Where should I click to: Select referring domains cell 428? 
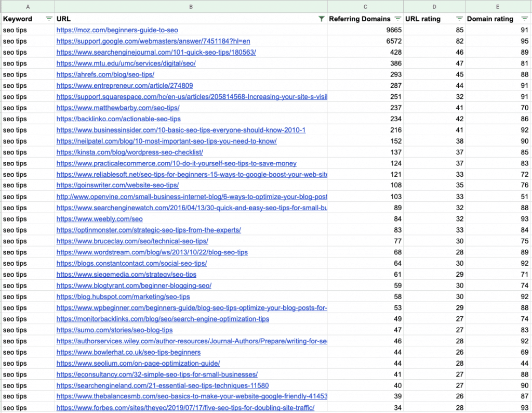365,53
